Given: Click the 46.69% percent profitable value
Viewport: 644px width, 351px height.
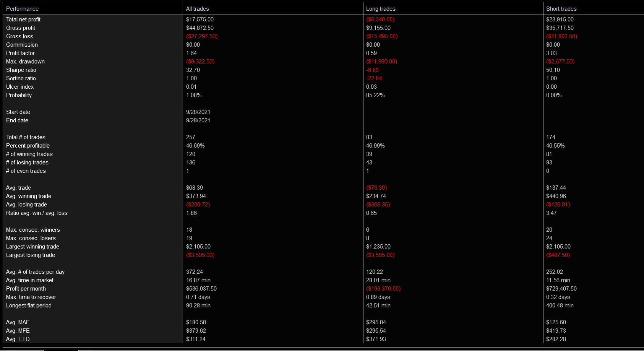Looking at the screenshot, I should [x=195, y=146].
